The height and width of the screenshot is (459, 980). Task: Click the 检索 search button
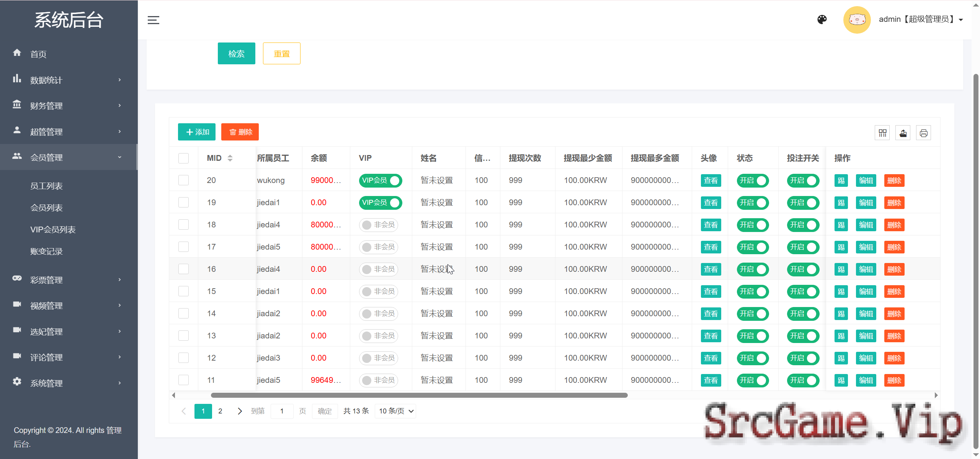pos(237,54)
